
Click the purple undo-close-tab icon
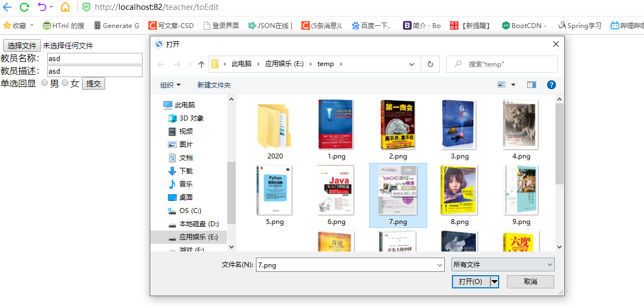click(42, 7)
